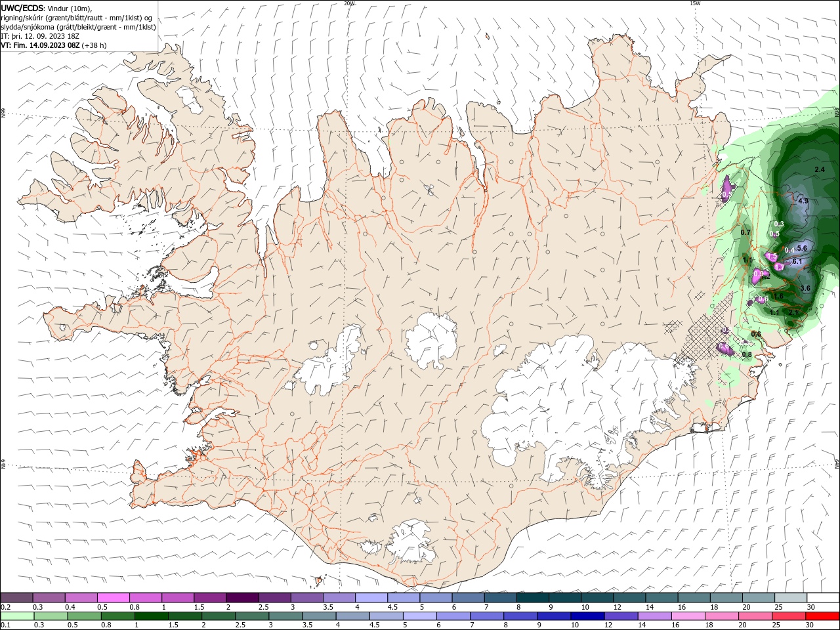The width and height of the screenshot is (840, 630).
Task: Click the rain legend swatch between 3 and 3.5
Action: click(x=285, y=616)
